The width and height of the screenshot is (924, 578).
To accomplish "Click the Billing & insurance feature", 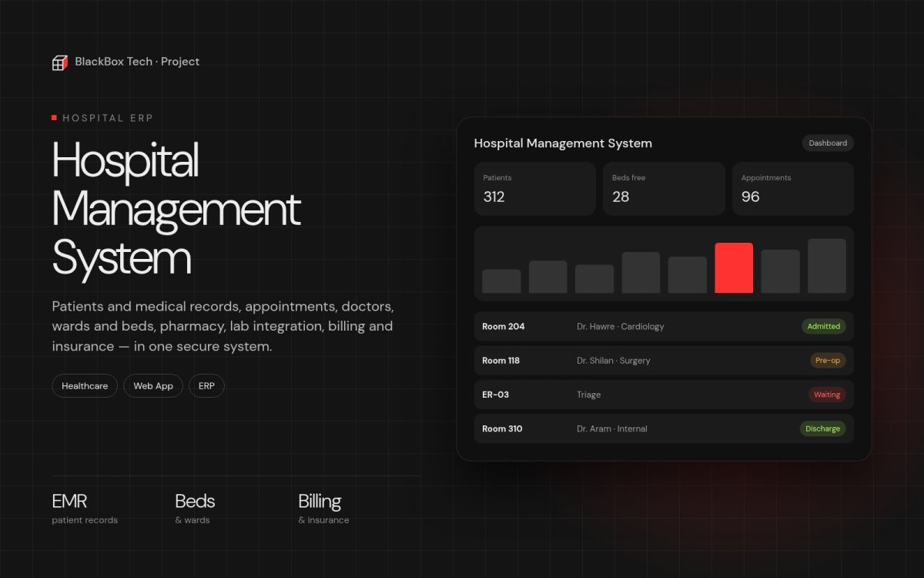I will point(323,509).
